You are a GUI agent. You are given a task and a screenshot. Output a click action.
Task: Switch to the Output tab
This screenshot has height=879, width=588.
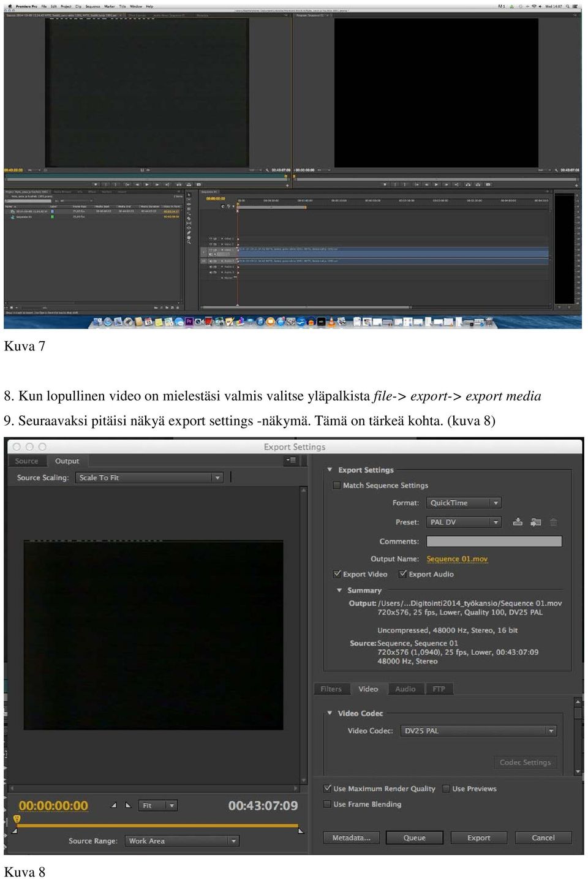(x=67, y=461)
